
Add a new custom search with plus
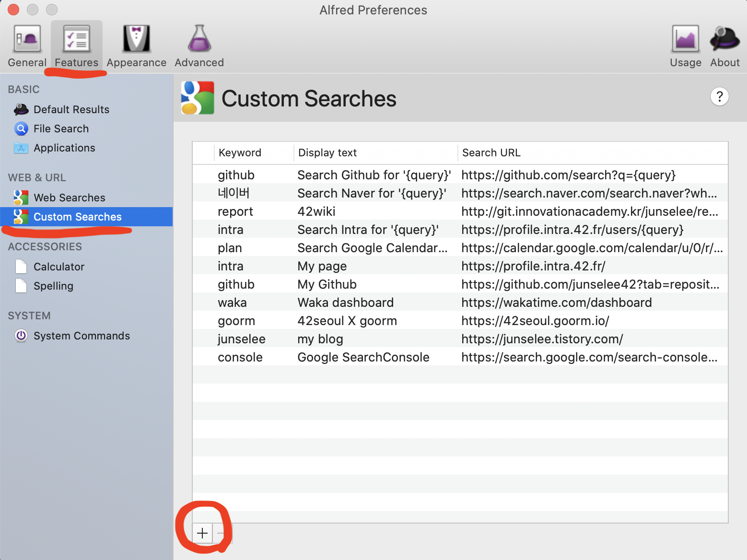pyautogui.click(x=202, y=533)
